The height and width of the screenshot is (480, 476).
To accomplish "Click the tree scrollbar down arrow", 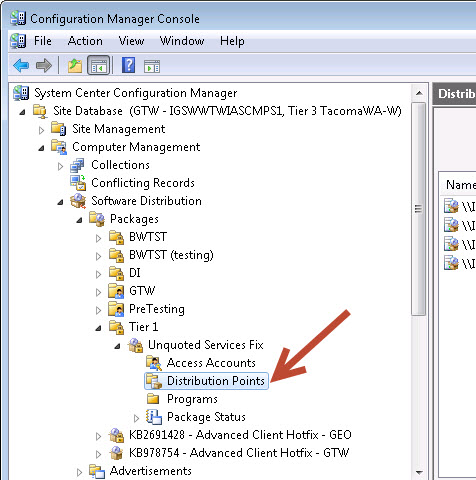I will 419,472.
